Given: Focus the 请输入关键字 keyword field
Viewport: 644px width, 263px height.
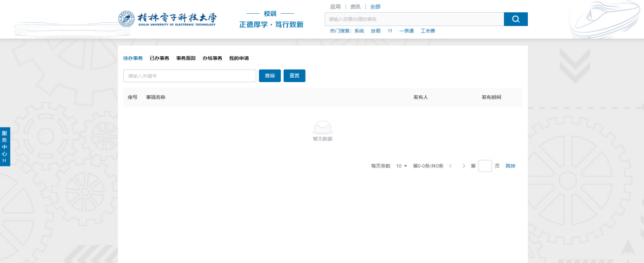Looking at the screenshot, I should point(189,76).
